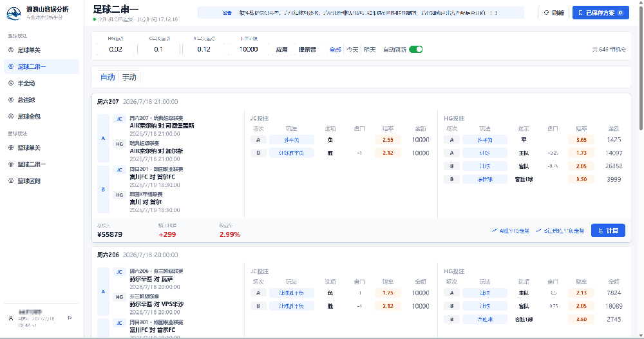Click the JC odds 1.75 in 周六206
This screenshot has height=339, width=644.
(388, 293)
